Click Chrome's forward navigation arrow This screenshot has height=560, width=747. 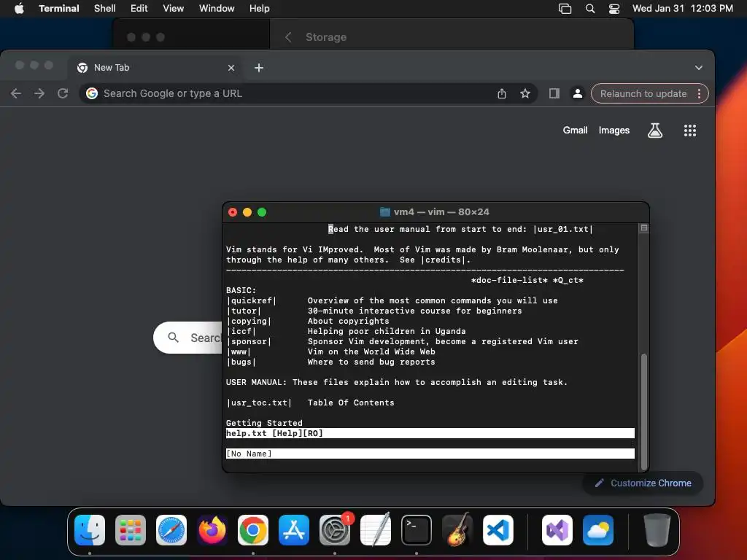tap(39, 93)
